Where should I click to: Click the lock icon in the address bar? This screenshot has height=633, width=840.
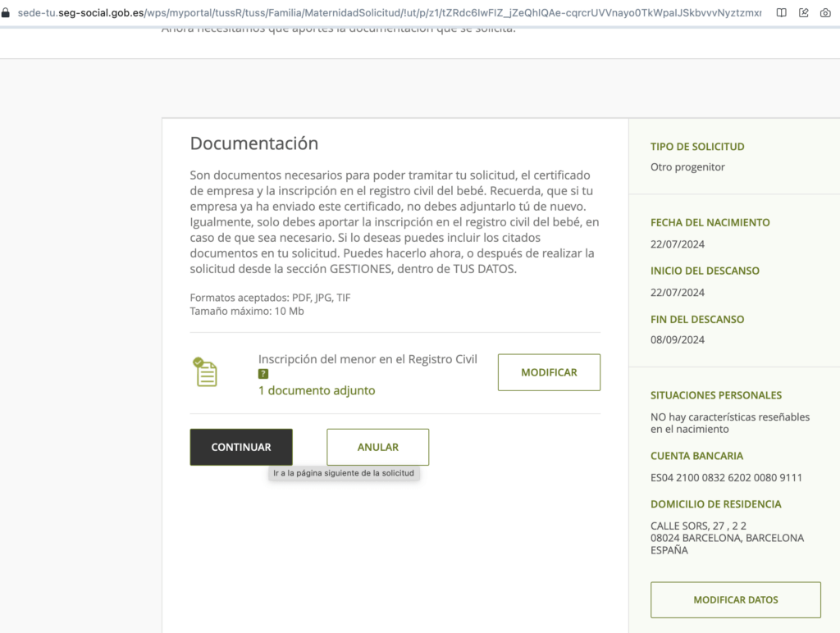pos(6,13)
